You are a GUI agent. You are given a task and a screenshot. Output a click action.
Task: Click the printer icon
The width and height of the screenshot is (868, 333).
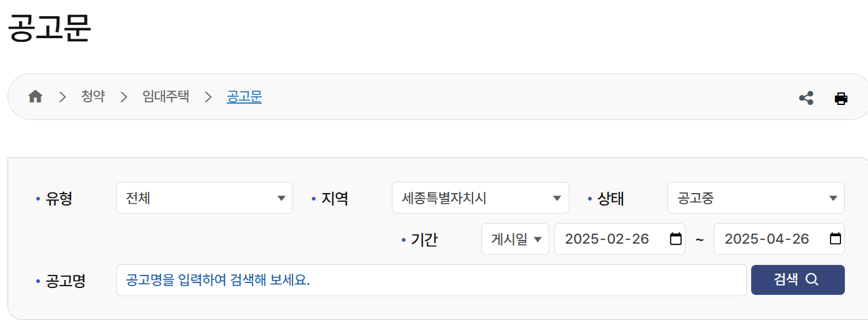tap(841, 98)
